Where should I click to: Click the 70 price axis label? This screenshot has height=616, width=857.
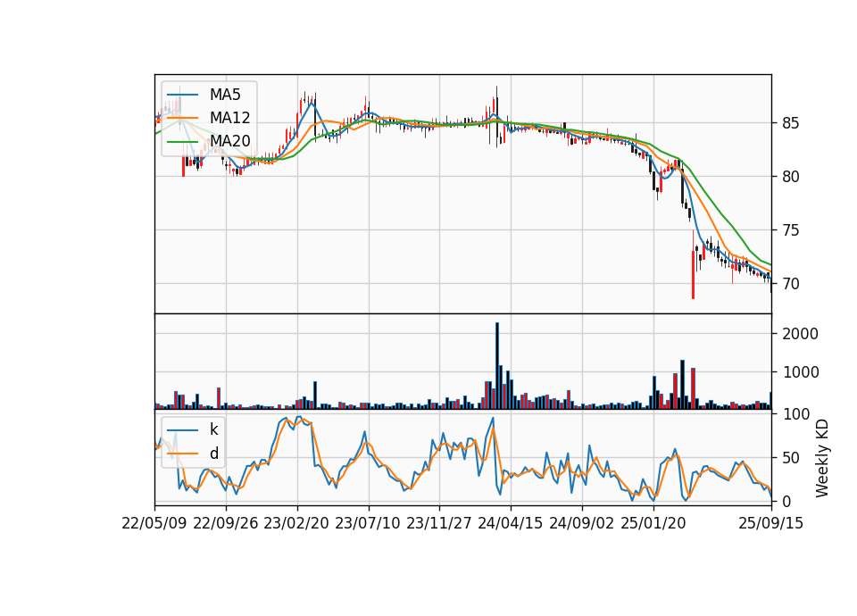click(x=790, y=284)
